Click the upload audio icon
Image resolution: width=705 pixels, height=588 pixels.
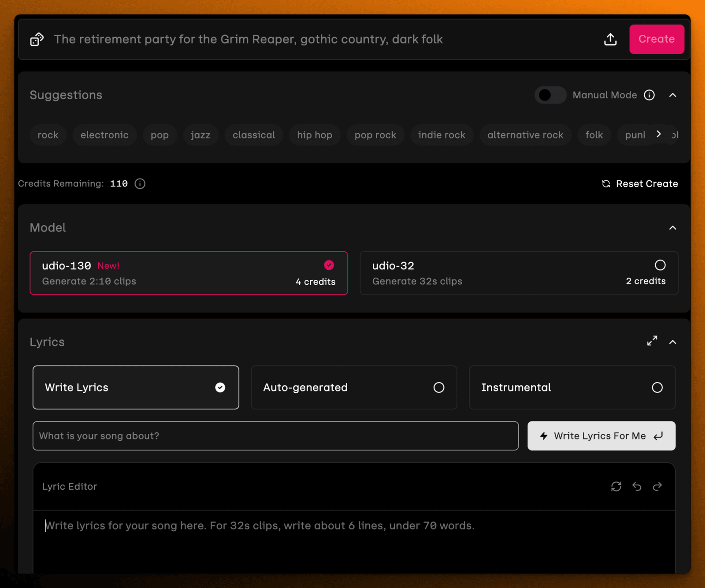coord(610,39)
